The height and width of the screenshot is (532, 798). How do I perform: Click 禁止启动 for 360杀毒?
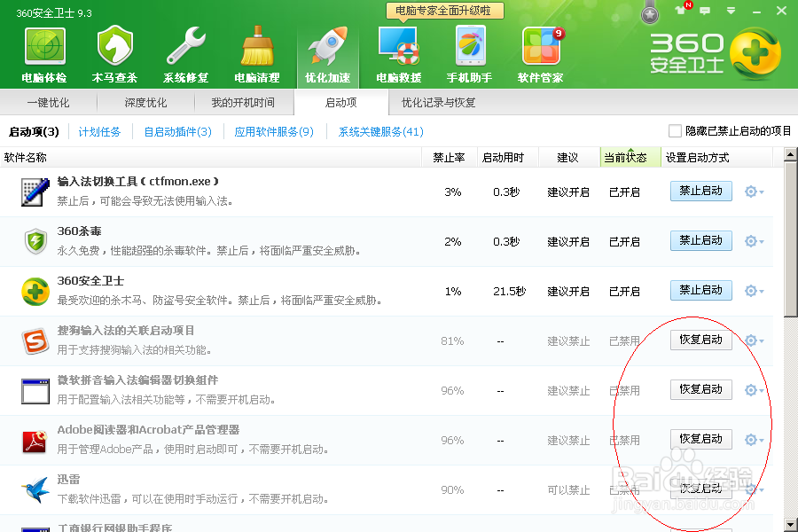pyautogui.click(x=700, y=240)
